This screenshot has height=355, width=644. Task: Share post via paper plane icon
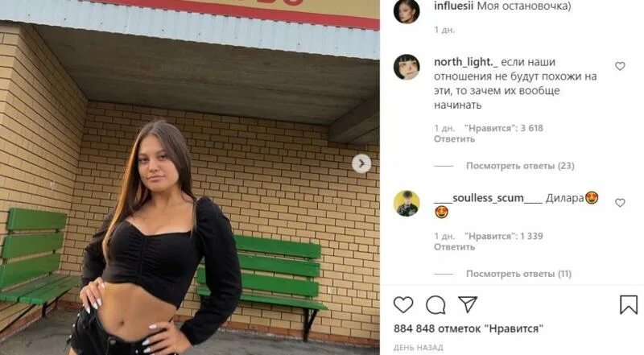click(468, 304)
